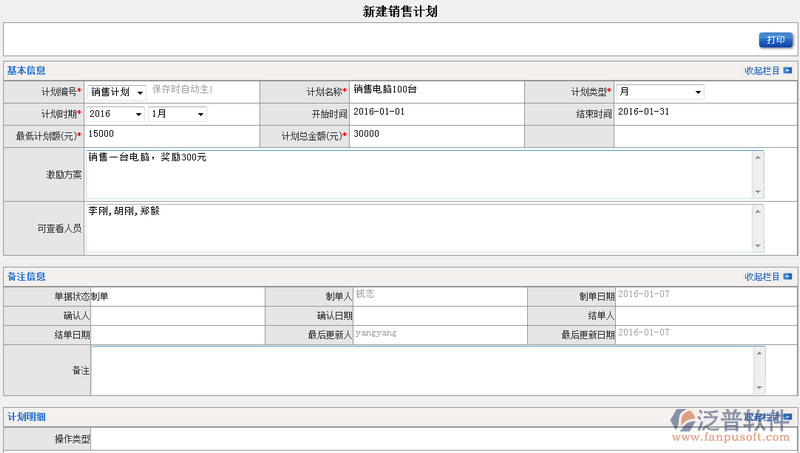Open the 计划类型 dropdown showing 月
This screenshot has width=800, height=453.
[x=659, y=92]
